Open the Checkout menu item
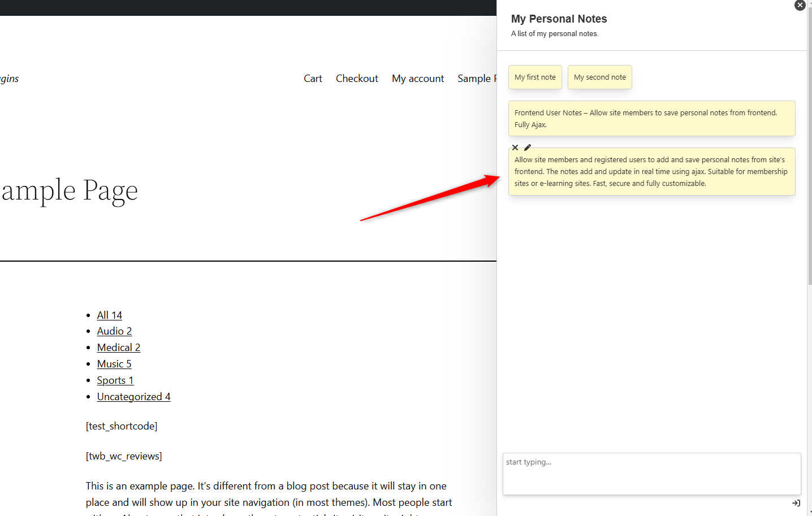The height and width of the screenshot is (516, 812). coord(357,79)
